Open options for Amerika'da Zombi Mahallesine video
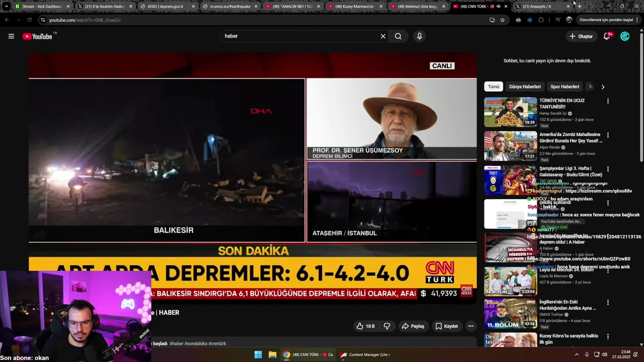 (608, 135)
